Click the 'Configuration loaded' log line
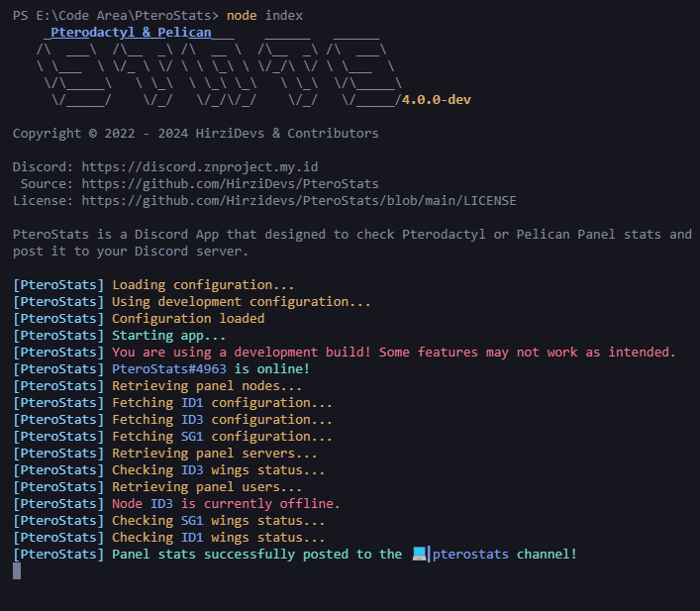Screen dimensions: 700x611 tap(188, 318)
